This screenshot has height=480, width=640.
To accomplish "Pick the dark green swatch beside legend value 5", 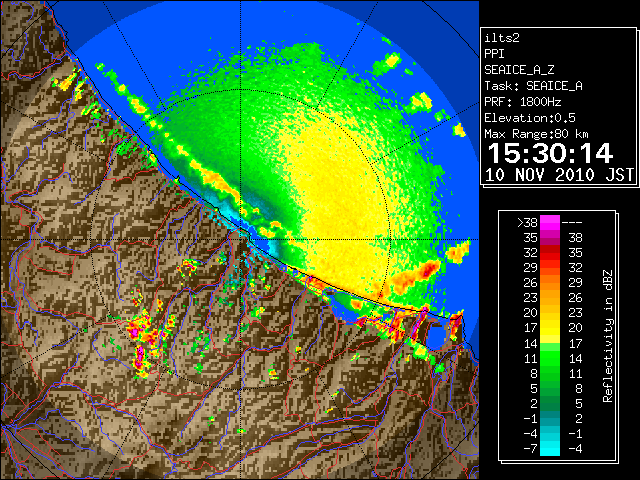I will coord(550,388).
